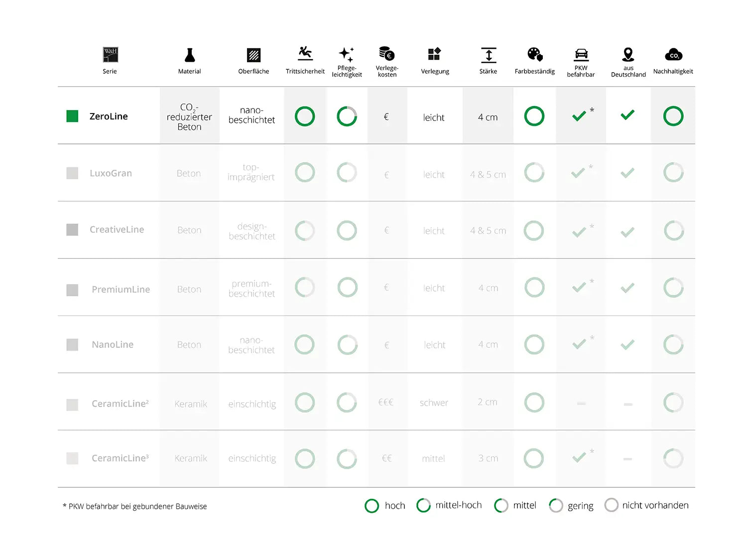Click the Material flask icon

click(190, 55)
